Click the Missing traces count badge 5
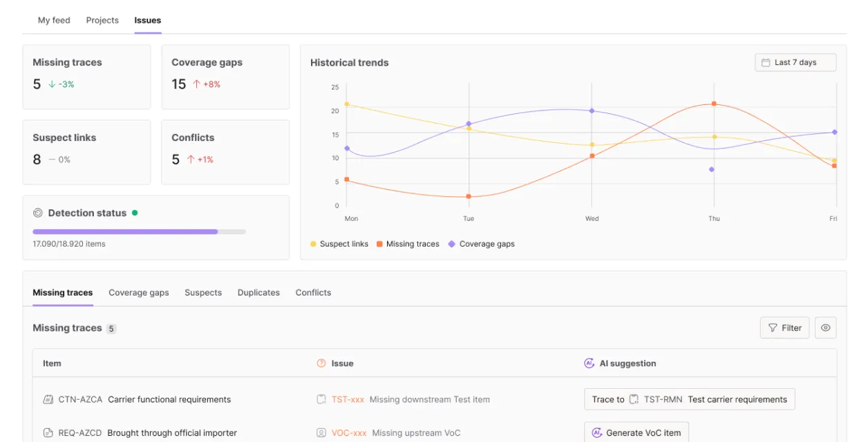Screen dimensions: 868x442 click(x=111, y=329)
